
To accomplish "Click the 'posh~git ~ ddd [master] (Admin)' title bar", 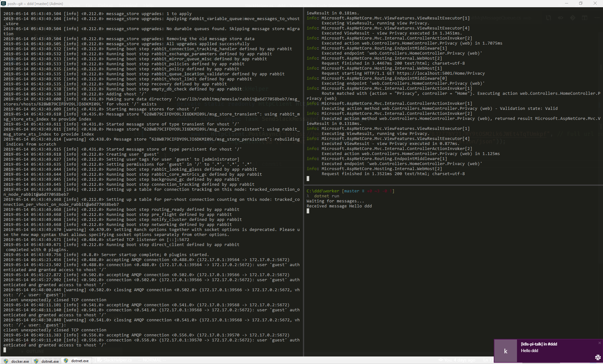I will pos(35,3).
